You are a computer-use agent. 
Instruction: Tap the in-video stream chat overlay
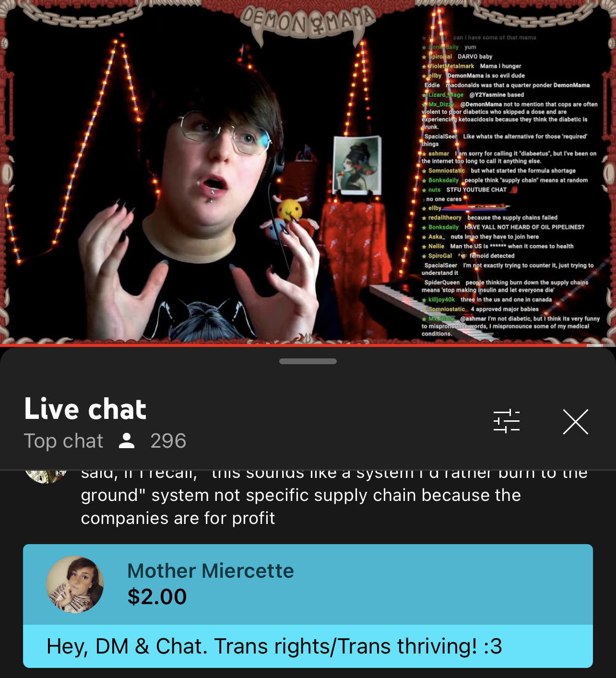(x=510, y=185)
